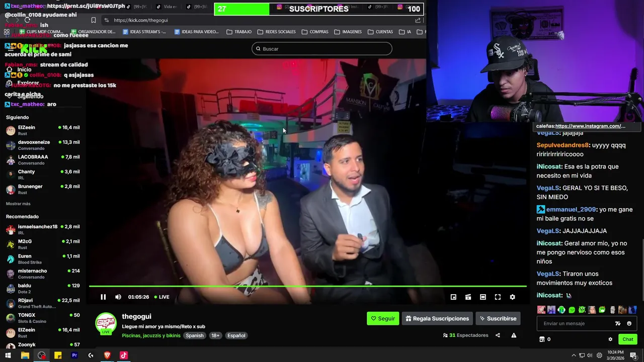Open misternacho recommended channel
The image size is (644, 362).
coord(43,274)
